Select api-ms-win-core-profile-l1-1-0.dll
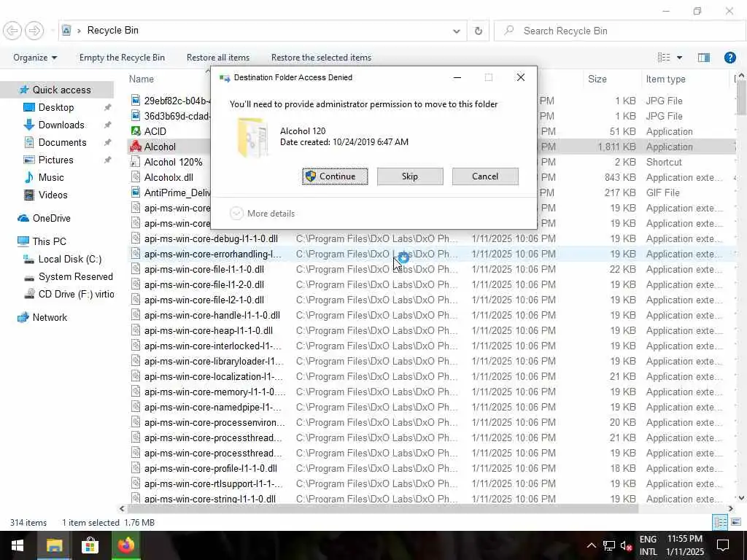This screenshot has width=747, height=560. (x=211, y=468)
